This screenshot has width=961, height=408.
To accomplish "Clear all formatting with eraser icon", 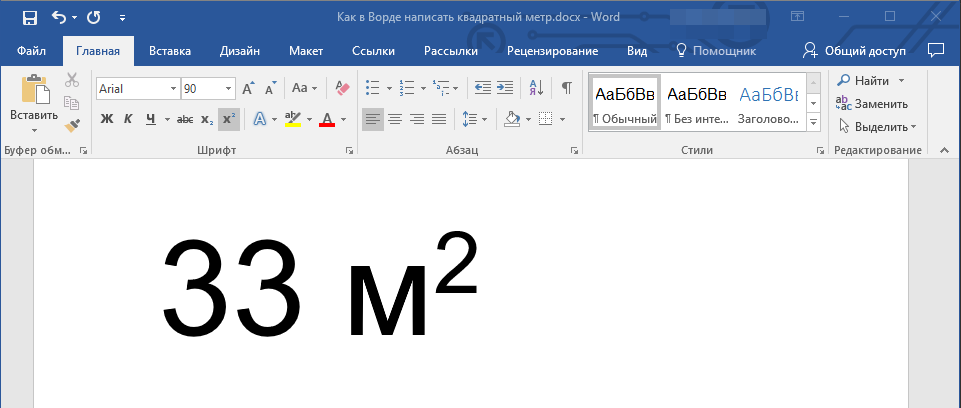I will [343, 88].
